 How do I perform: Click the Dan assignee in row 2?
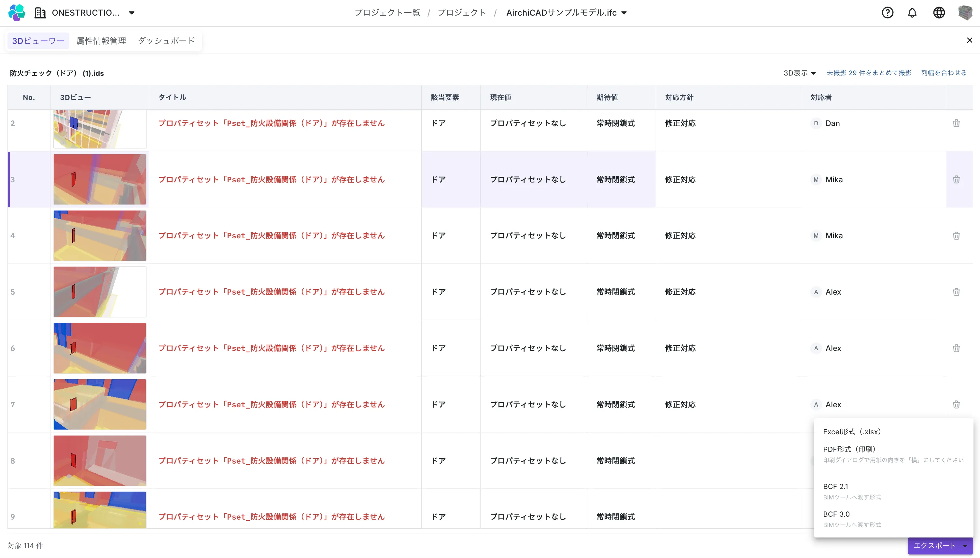pos(825,123)
